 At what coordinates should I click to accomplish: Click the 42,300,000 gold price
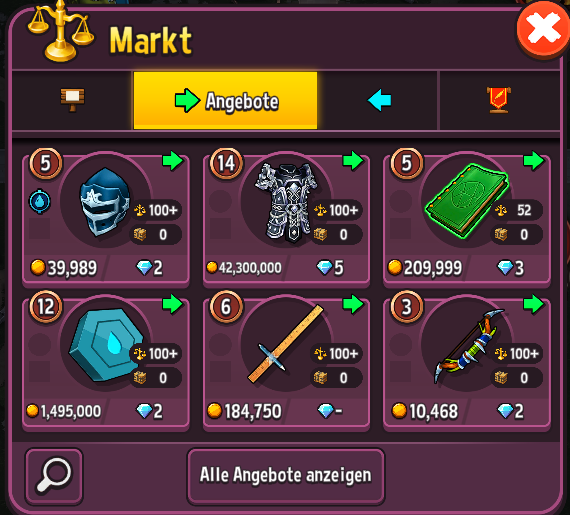(244, 268)
